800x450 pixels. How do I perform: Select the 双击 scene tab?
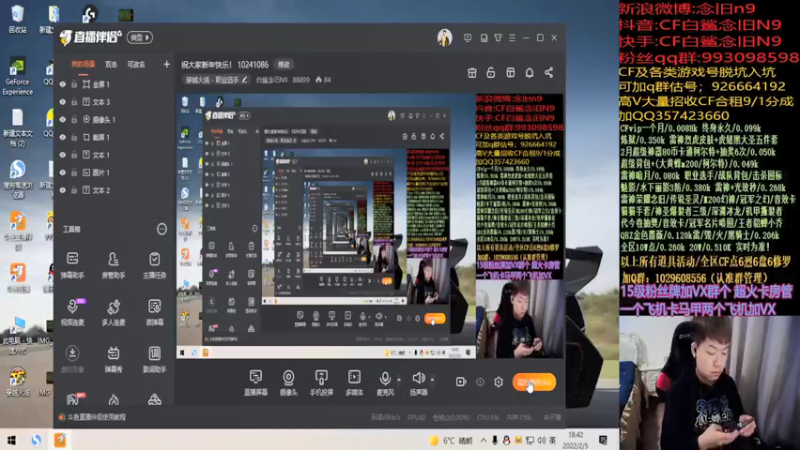tap(111, 65)
